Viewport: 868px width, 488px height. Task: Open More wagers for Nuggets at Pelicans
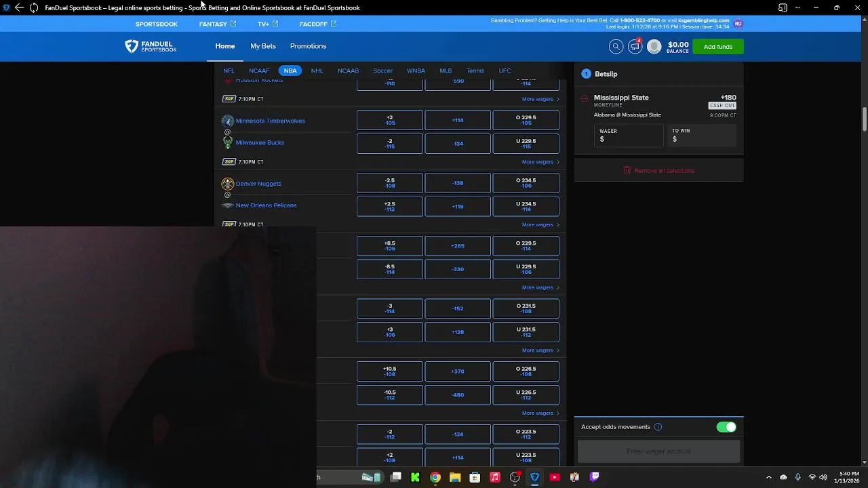pyautogui.click(x=540, y=224)
